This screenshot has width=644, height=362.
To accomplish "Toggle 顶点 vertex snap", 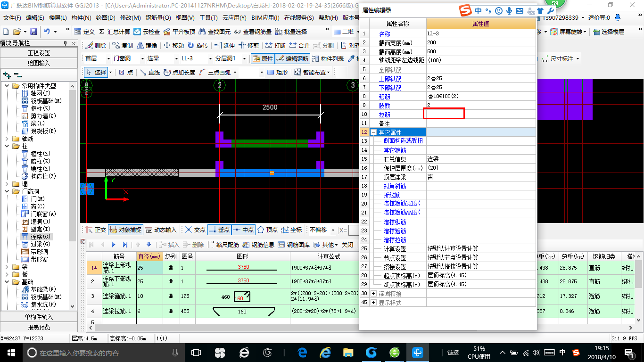I will click(267, 230).
